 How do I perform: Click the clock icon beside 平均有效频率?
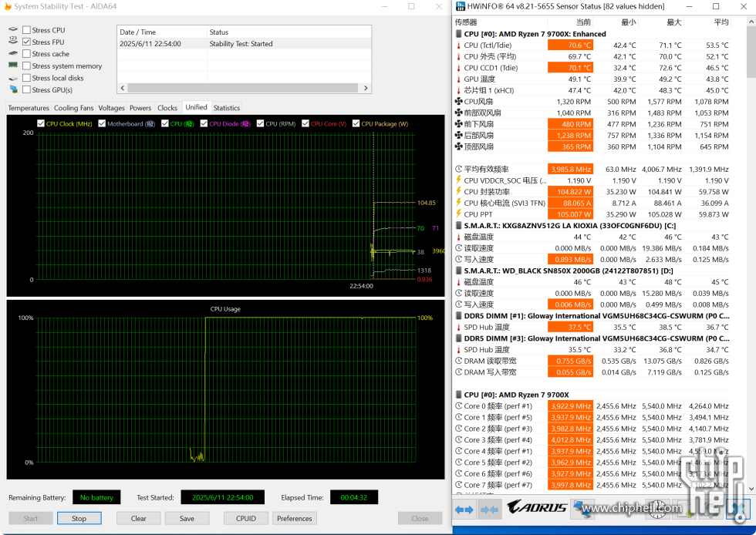tap(458, 169)
